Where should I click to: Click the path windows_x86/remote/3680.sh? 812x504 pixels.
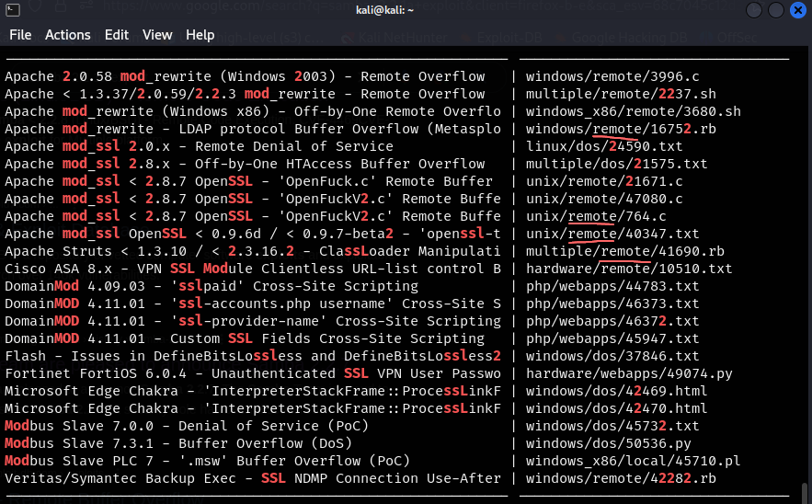point(634,111)
